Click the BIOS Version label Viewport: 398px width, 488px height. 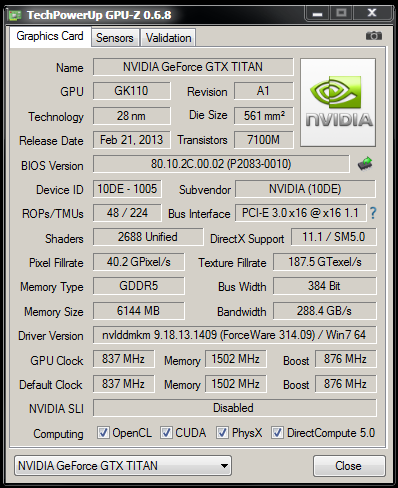coord(52,165)
